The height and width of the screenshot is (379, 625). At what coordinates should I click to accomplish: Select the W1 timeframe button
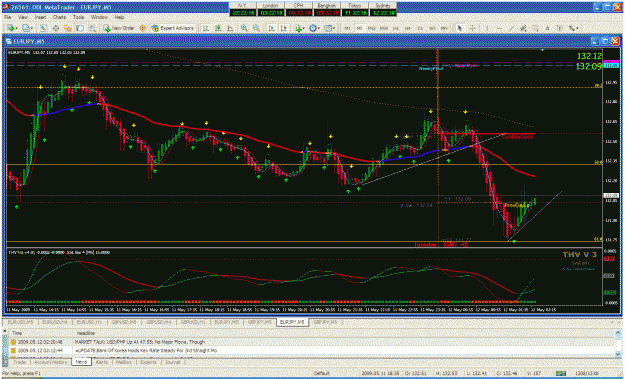pyautogui.click(x=432, y=28)
